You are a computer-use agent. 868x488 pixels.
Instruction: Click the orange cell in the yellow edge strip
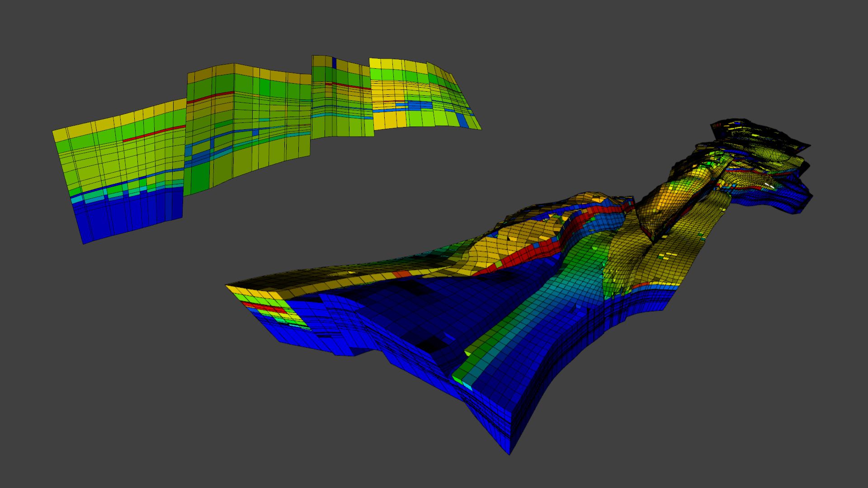[x=401, y=274]
